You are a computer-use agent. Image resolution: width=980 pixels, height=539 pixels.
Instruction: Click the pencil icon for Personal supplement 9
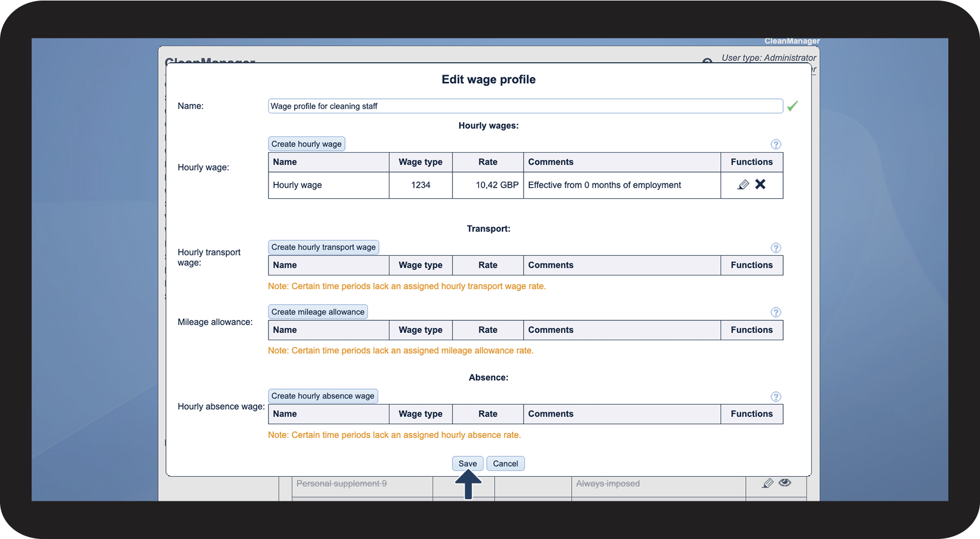768,483
